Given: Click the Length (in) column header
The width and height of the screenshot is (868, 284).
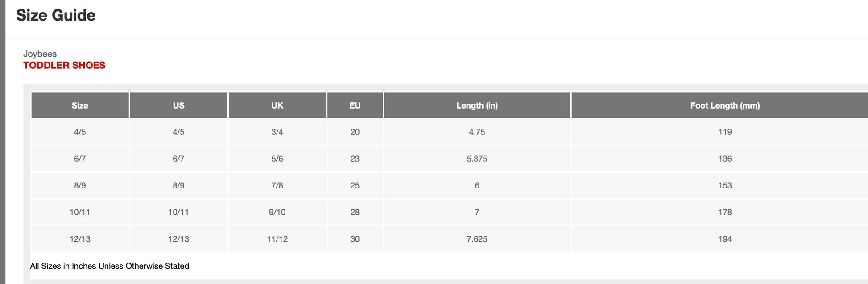Looking at the screenshot, I should click(477, 105).
